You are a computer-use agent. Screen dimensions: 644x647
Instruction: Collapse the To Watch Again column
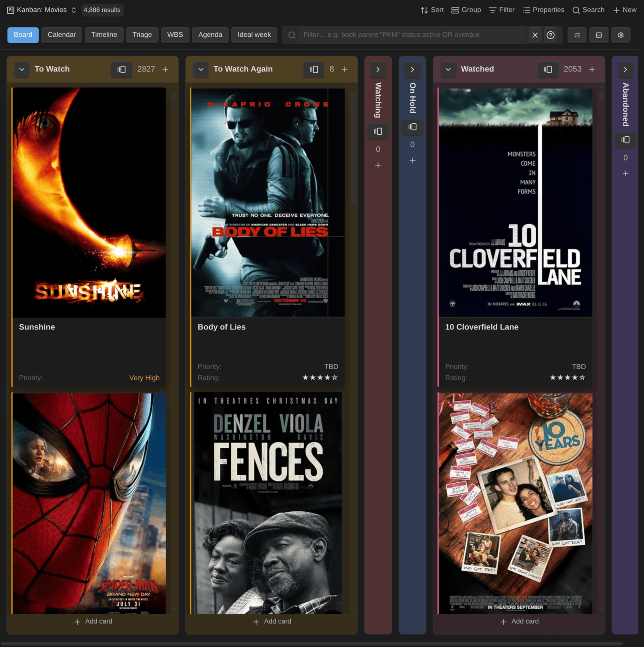[x=201, y=69]
